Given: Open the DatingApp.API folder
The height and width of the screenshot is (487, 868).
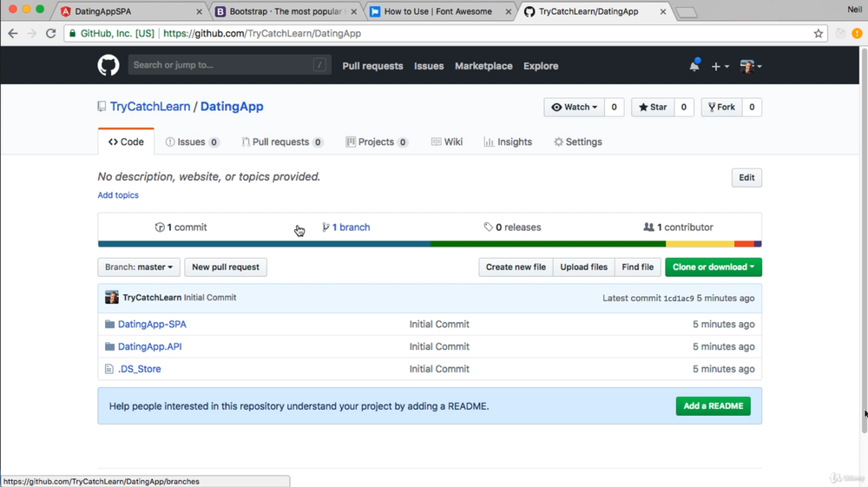Looking at the screenshot, I should pos(149,346).
